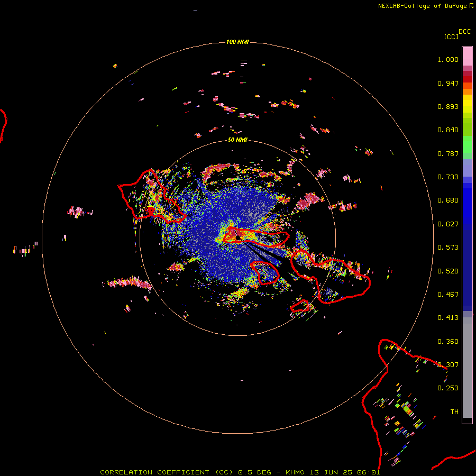This screenshot has height=476, width=476.
Task: Click the 50 NMI range ring label
Action: pos(237,140)
